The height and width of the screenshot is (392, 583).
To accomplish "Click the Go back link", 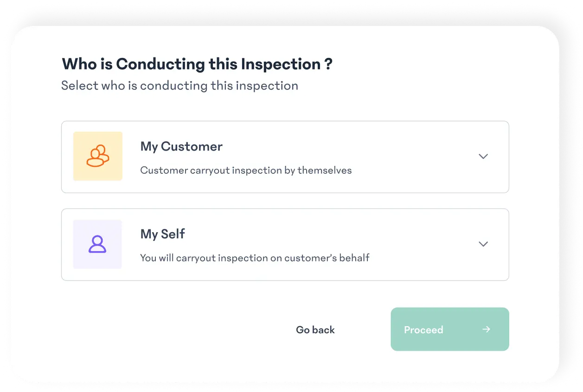I will point(315,329).
